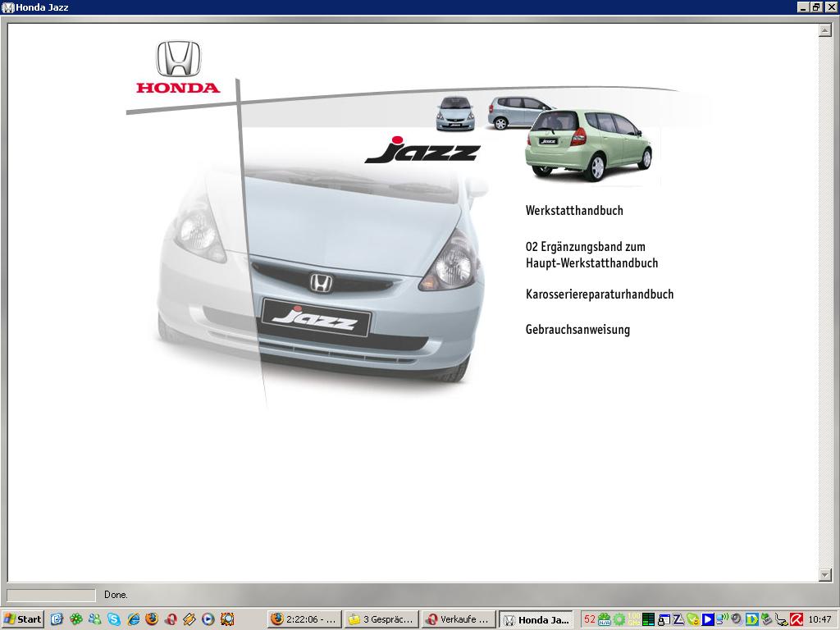Click the speaker volume tray icon
Screen dimensions: 840x630
point(737,619)
